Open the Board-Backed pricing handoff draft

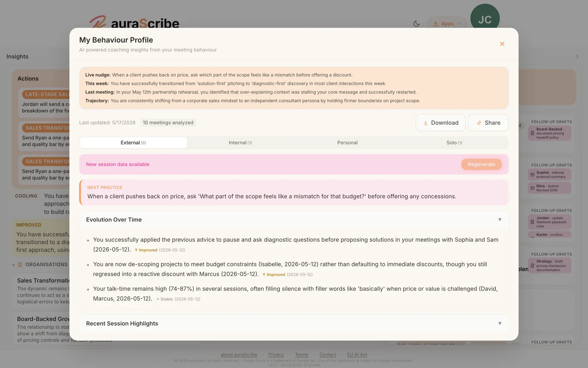tap(549, 133)
